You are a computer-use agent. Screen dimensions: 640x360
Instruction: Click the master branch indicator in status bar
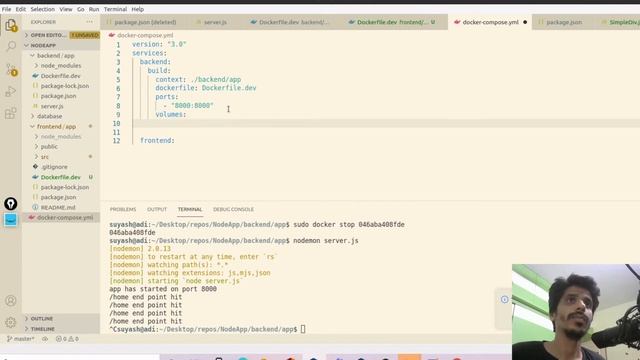click(x=21, y=339)
